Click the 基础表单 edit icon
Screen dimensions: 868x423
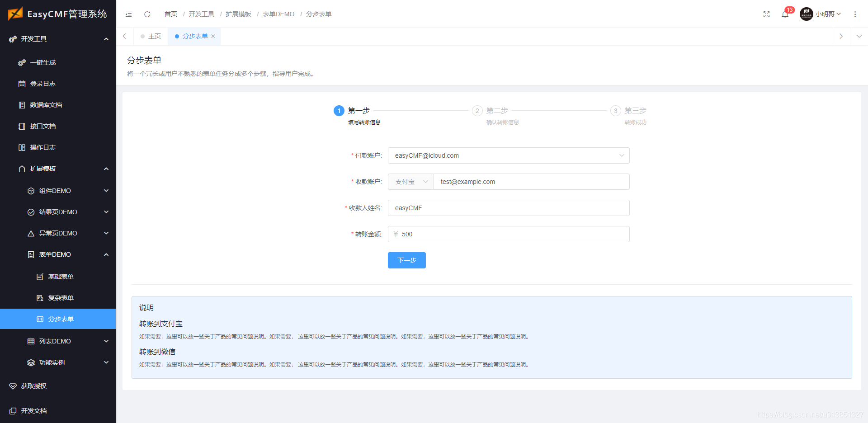[x=40, y=277]
